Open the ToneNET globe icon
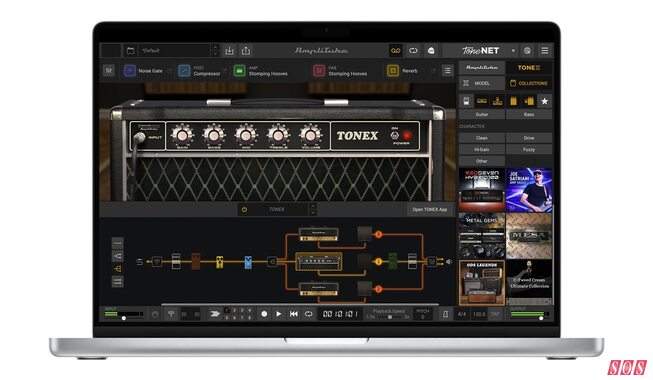 [527, 50]
